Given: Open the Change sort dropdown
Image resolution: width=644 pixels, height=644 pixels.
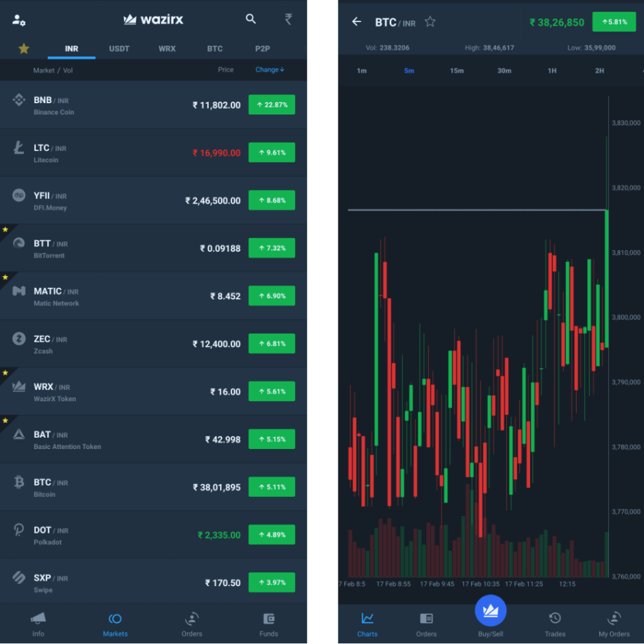Looking at the screenshot, I should click(269, 69).
